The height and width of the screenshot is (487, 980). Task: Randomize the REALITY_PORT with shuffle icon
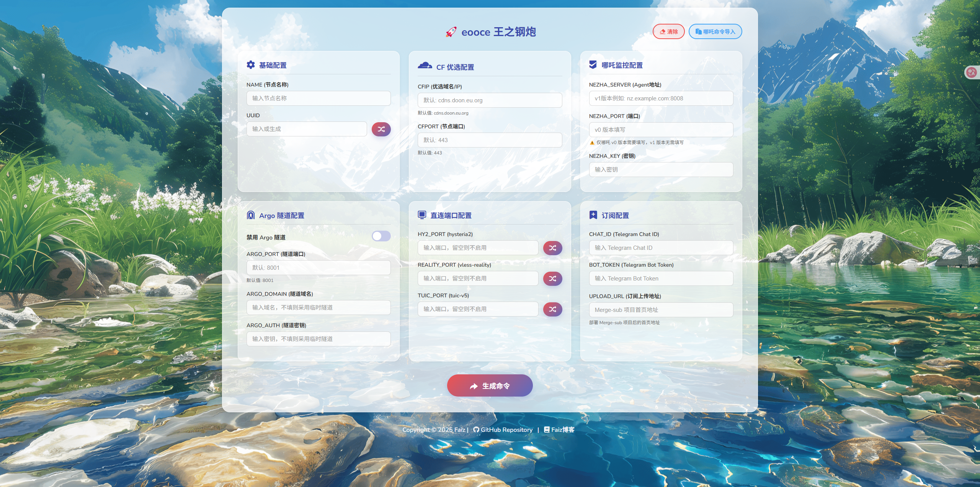point(552,279)
